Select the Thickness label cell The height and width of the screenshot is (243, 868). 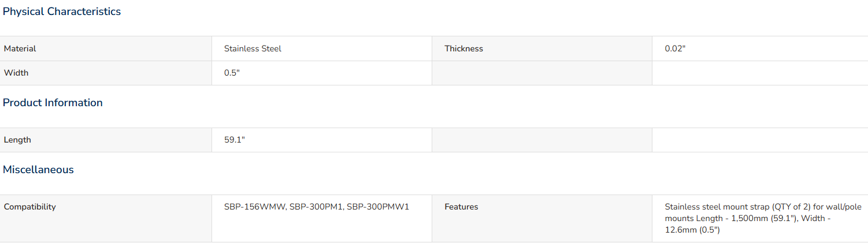542,48
